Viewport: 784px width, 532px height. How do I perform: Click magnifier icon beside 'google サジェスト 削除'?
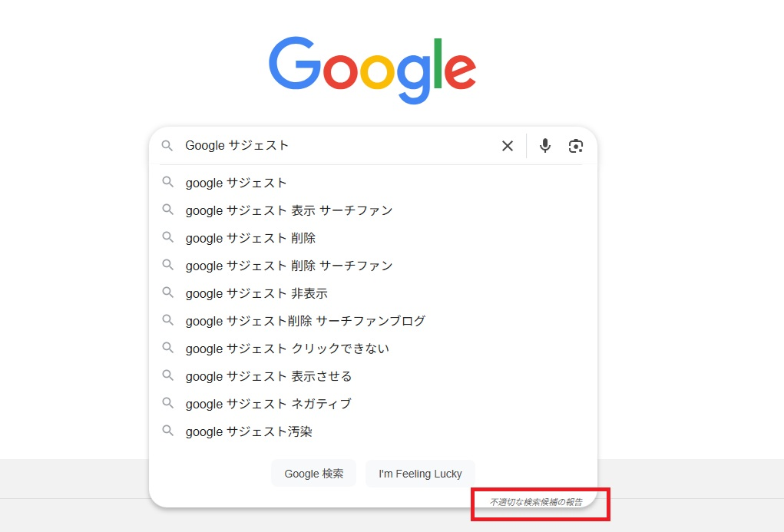click(x=167, y=238)
